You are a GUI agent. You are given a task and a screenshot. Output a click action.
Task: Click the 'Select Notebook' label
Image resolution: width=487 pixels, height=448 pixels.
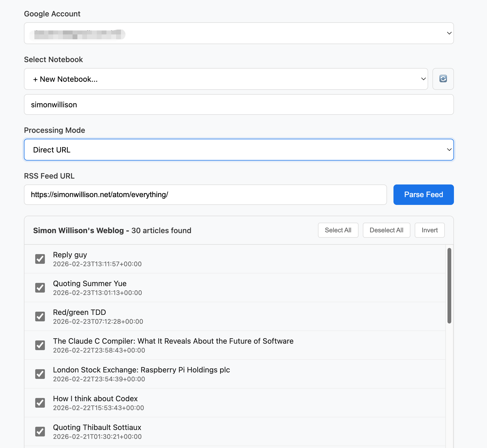53,59
